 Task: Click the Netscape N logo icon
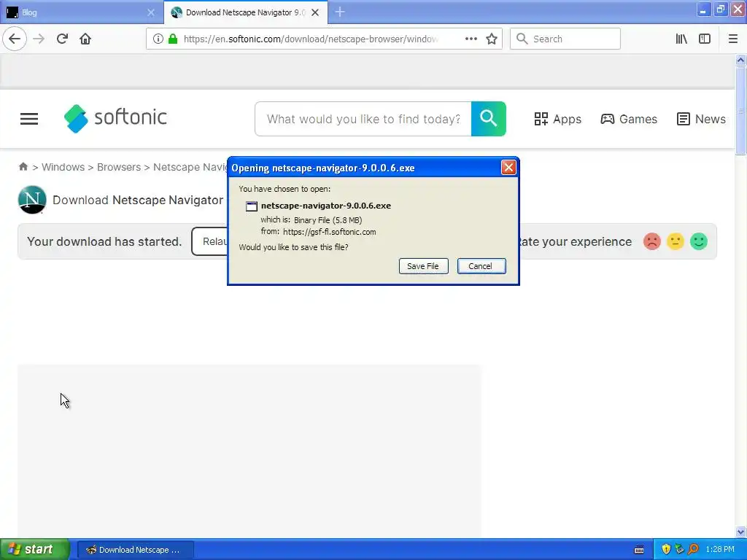(32, 200)
